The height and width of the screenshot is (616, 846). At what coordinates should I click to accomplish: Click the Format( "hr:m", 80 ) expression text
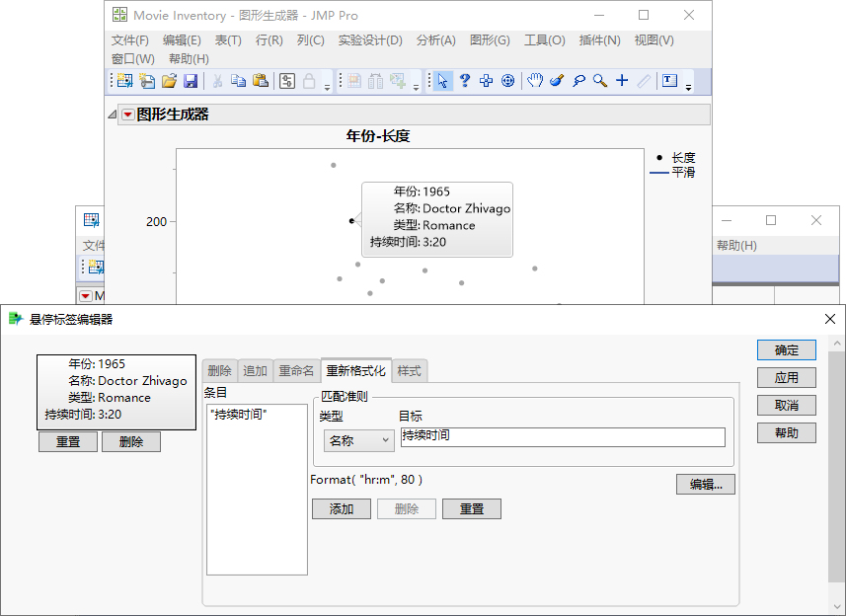click(366, 480)
